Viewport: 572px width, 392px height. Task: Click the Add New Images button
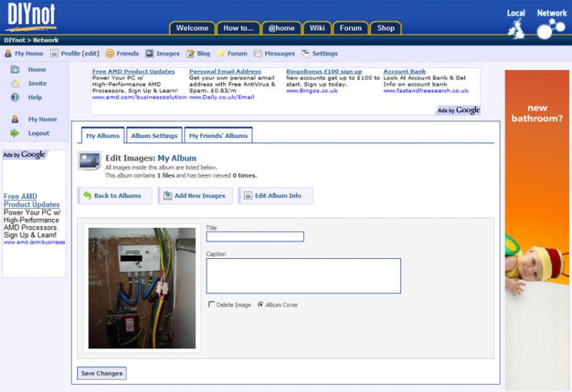(195, 196)
